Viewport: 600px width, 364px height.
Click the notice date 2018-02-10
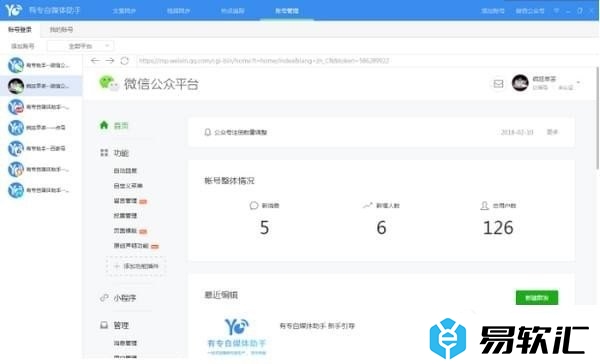tap(517, 132)
